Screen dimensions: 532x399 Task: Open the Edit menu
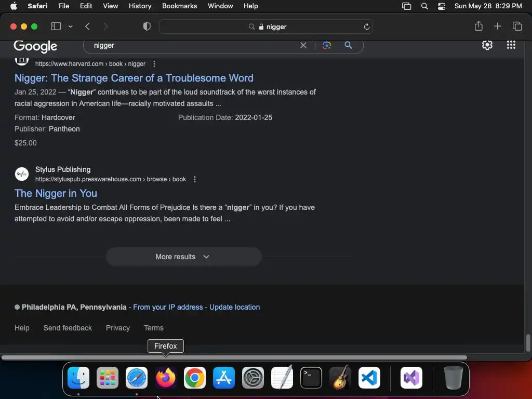click(x=86, y=6)
